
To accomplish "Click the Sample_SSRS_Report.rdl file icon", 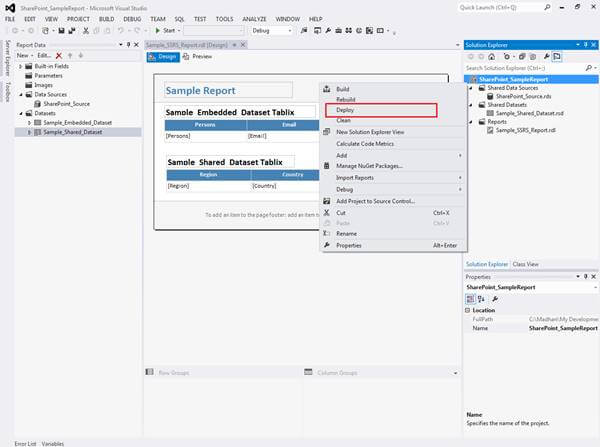I will coord(490,131).
